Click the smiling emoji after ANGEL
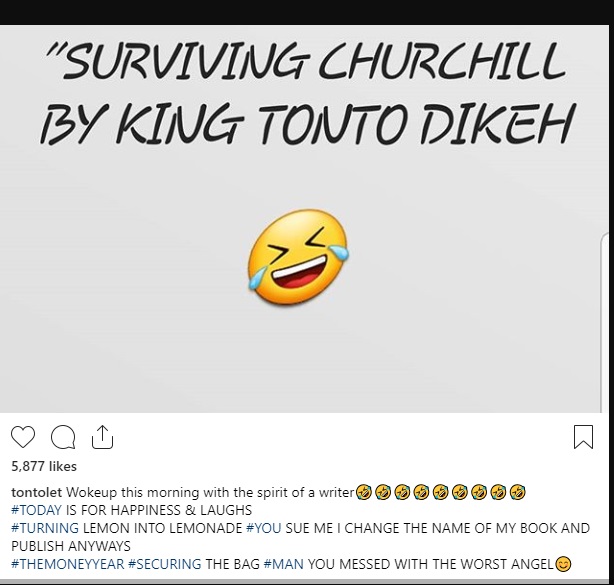 point(563,564)
